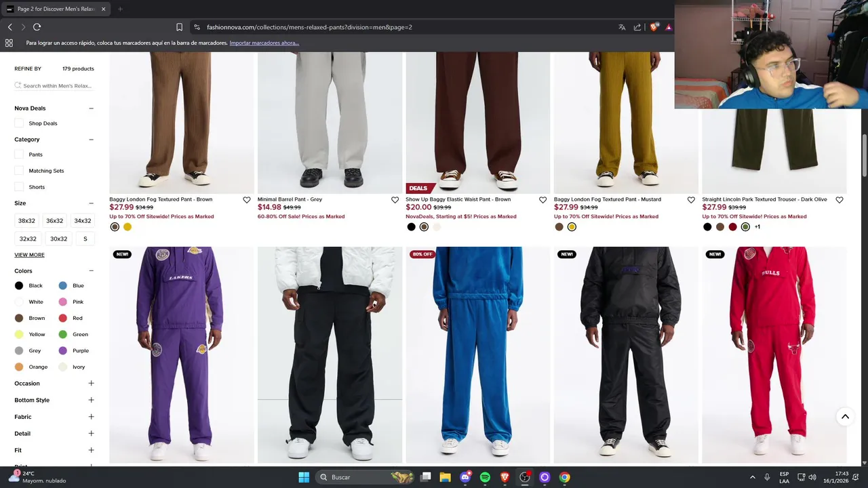The image size is (868, 488).
Task: Open weather widget showing 24°C
Action: tap(37, 477)
